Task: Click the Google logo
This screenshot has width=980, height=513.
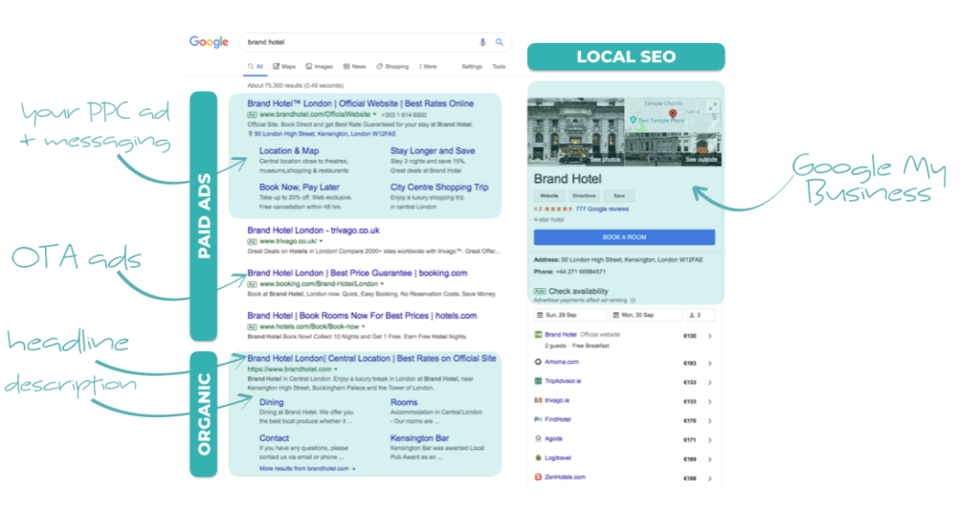Action: (209, 42)
